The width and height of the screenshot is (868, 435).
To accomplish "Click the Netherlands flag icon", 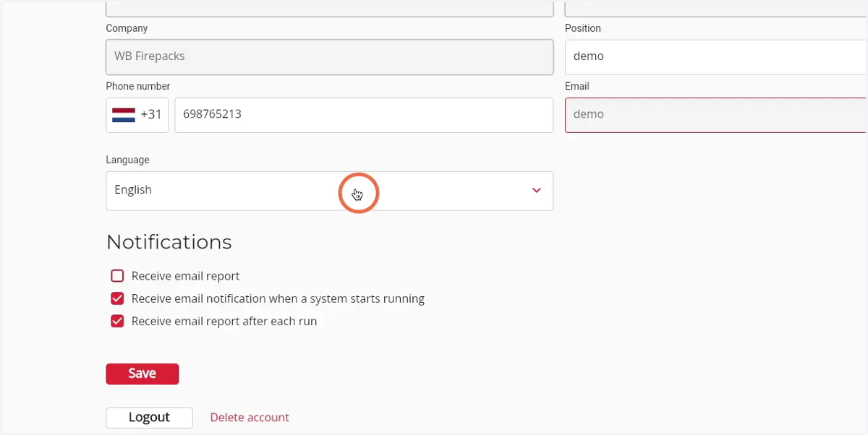I will 124,115.
